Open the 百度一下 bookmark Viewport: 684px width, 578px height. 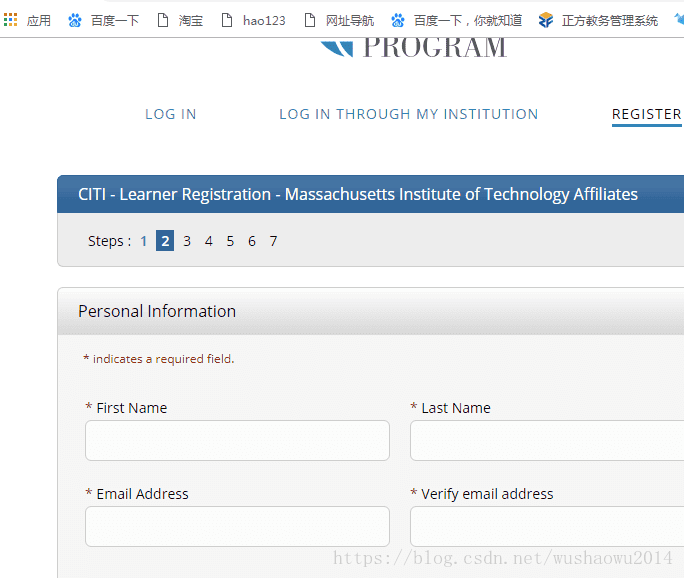104,20
